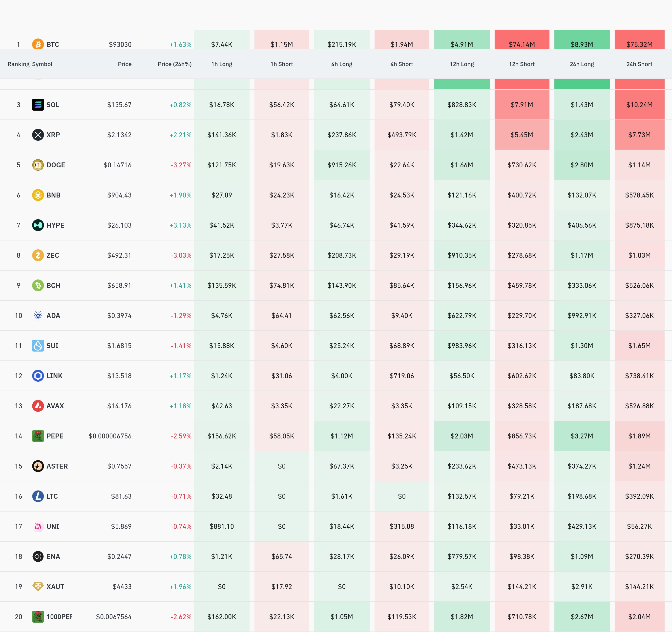Image resolution: width=672 pixels, height=632 pixels.
Task: Click the XRP coin icon
Action: [38, 135]
